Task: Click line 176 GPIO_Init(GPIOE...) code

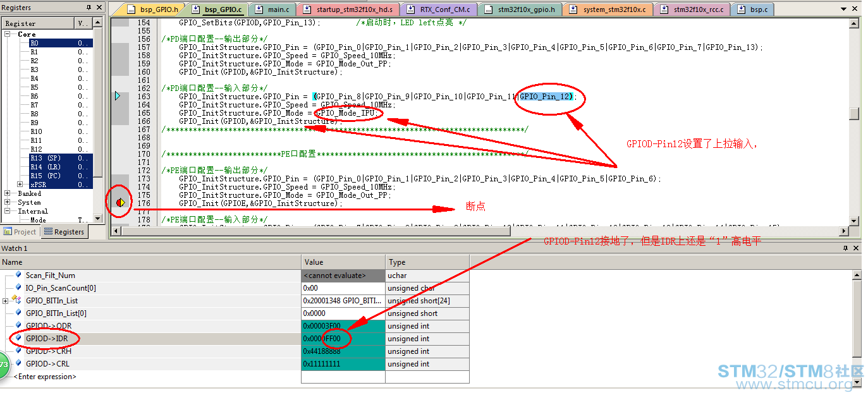Action: click(x=260, y=203)
